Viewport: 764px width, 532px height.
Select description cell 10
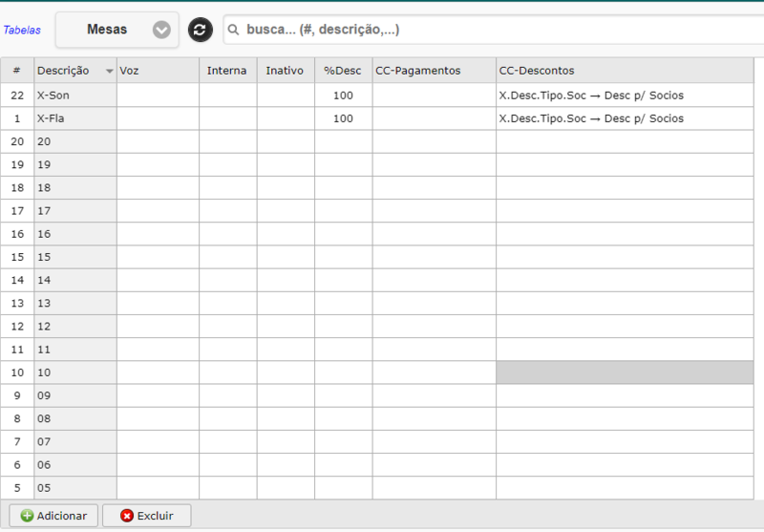coord(75,372)
